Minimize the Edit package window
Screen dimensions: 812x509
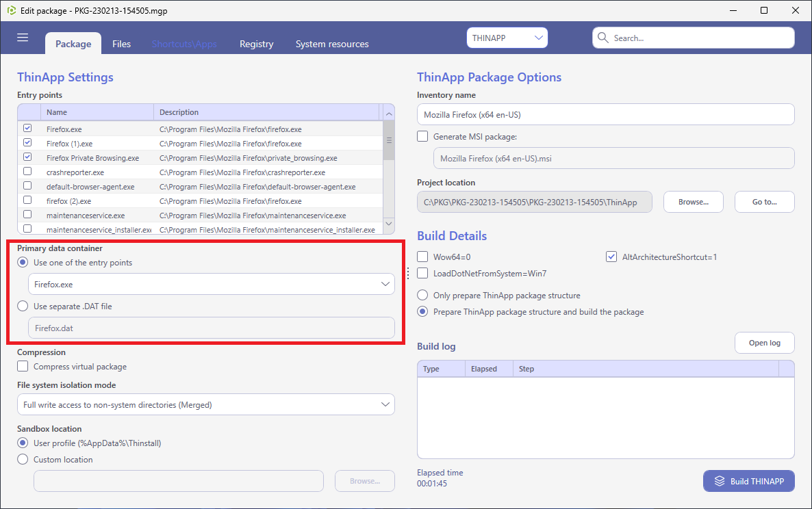(x=733, y=10)
